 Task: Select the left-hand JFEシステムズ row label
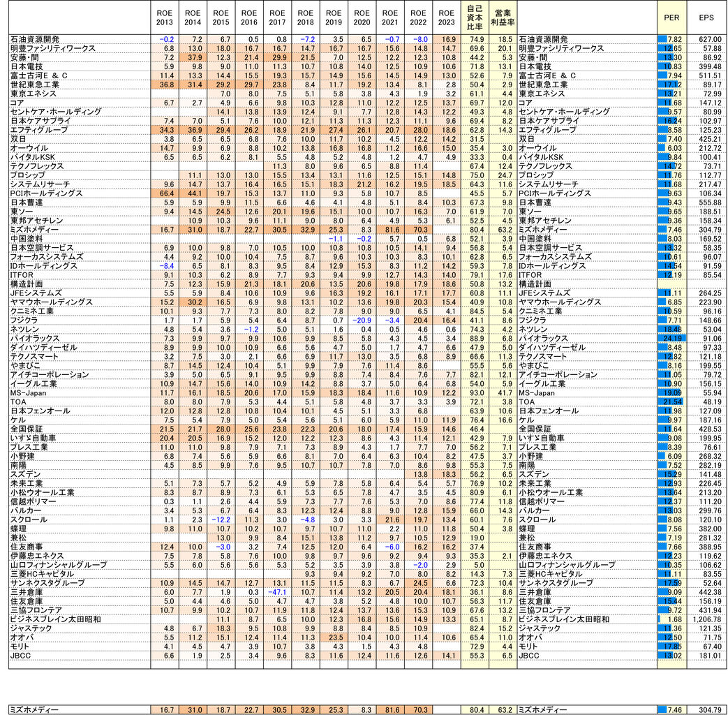36,293
